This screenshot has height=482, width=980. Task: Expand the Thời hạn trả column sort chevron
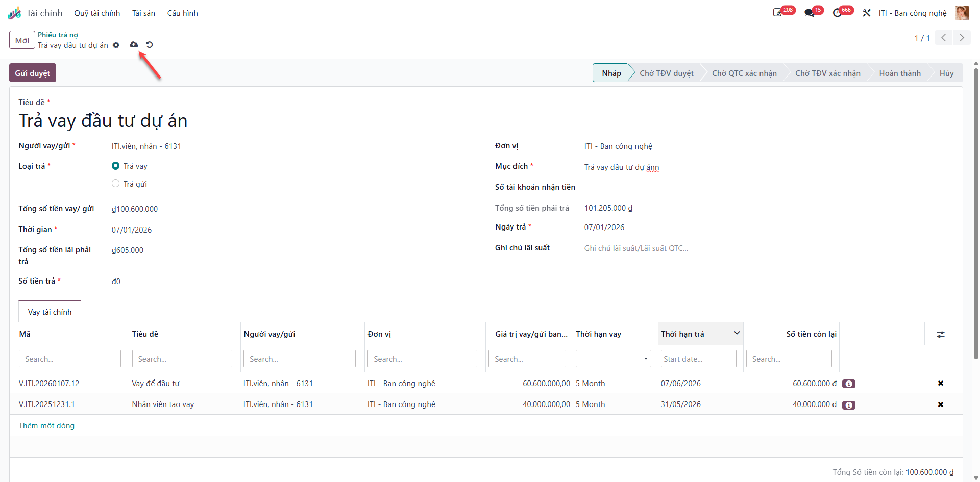pyautogui.click(x=737, y=333)
